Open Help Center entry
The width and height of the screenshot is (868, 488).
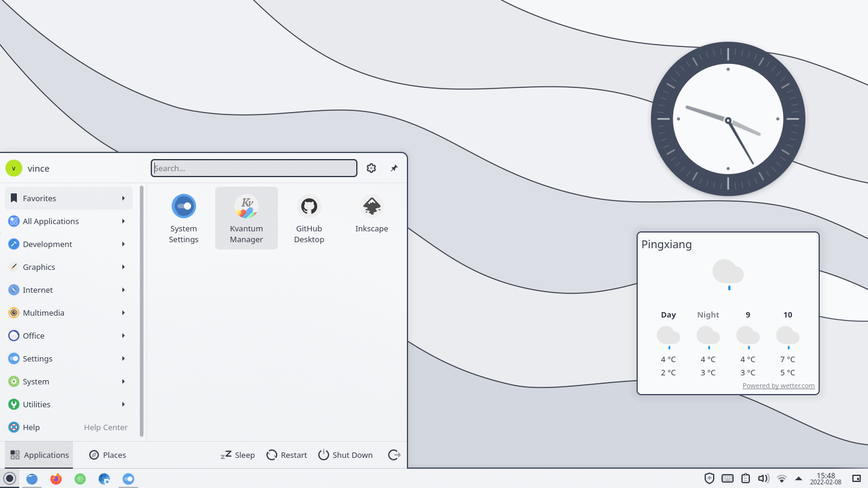point(69,427)
